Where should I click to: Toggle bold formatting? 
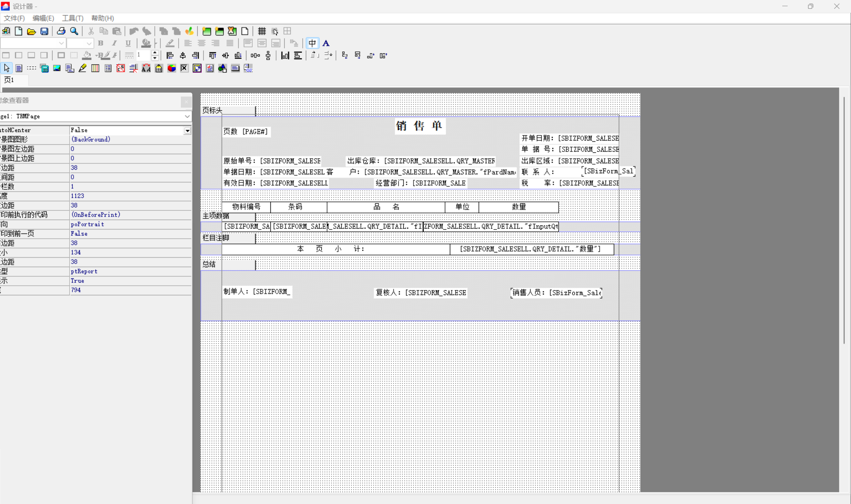coord(101,43)
